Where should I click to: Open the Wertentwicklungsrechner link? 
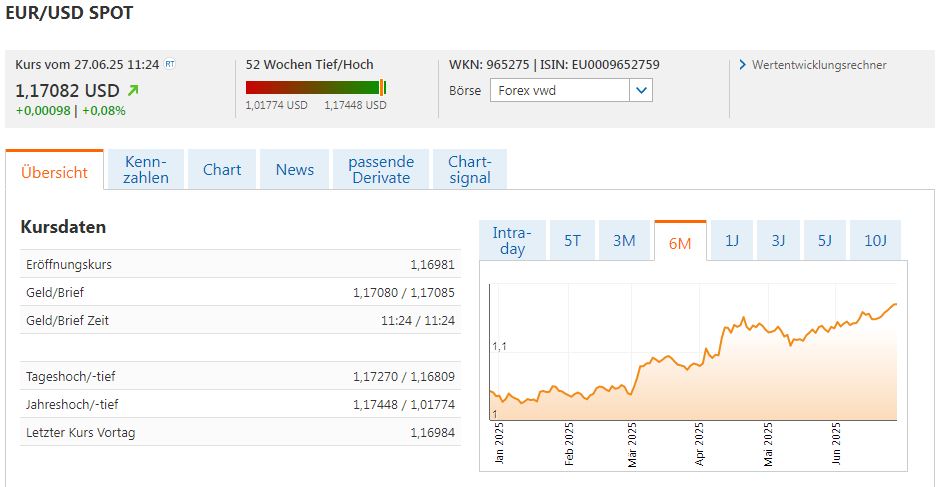[818, 65]
